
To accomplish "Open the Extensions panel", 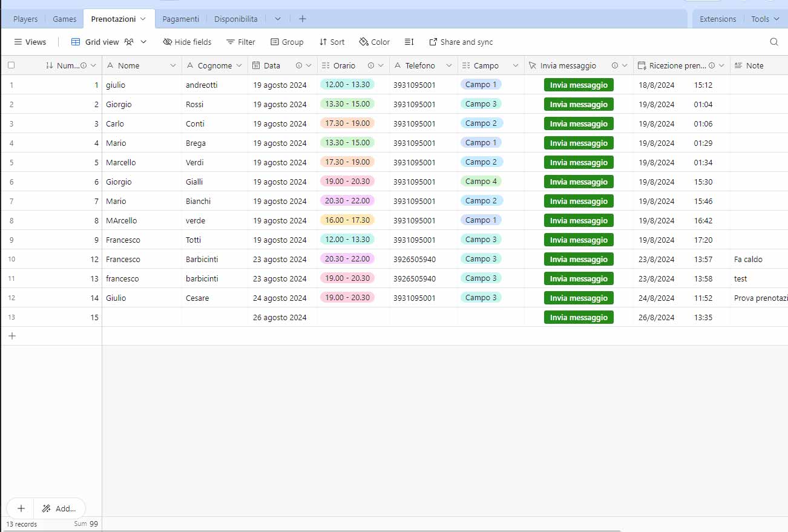I will point(718,19).
